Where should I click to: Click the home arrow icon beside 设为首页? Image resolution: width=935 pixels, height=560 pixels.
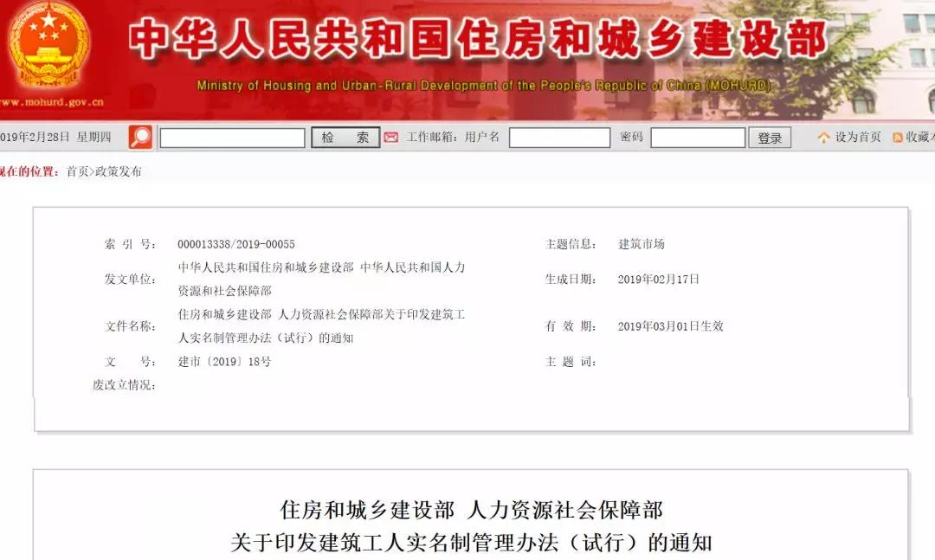coord(823,137)
